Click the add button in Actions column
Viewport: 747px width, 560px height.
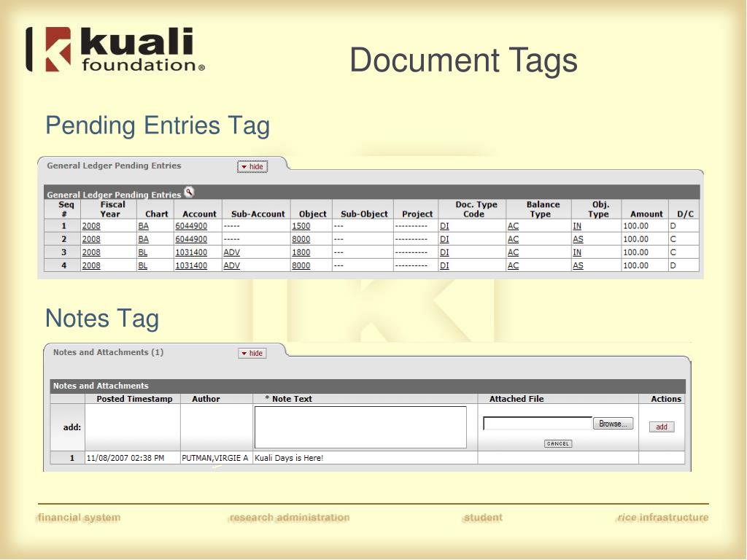click(662, 427)
